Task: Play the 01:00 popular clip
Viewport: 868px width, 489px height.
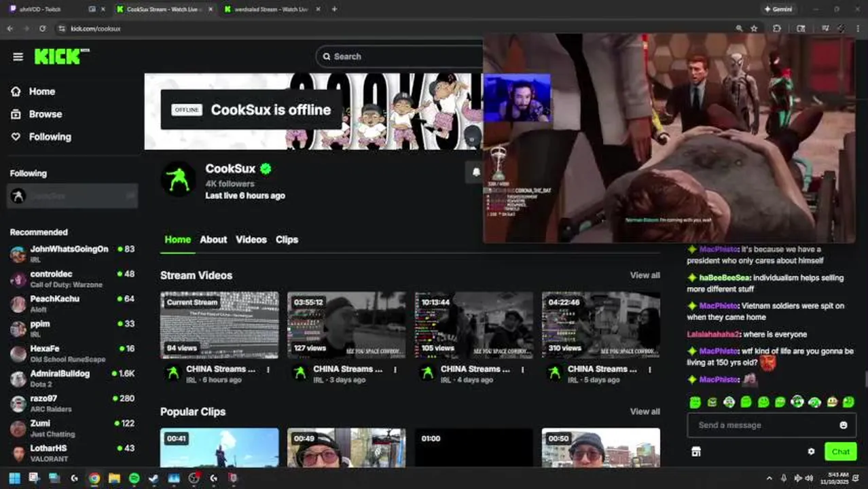Action: pos(474,447)
